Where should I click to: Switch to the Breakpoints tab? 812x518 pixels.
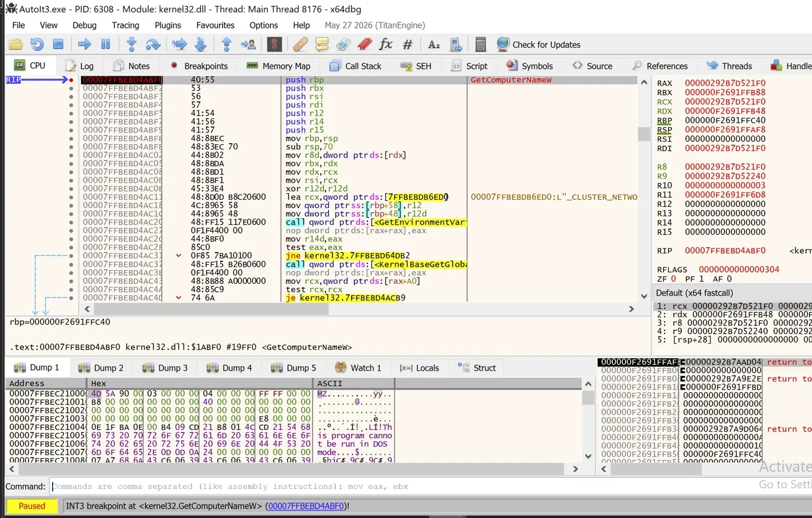pyautogui.click(x=199, y=66)
